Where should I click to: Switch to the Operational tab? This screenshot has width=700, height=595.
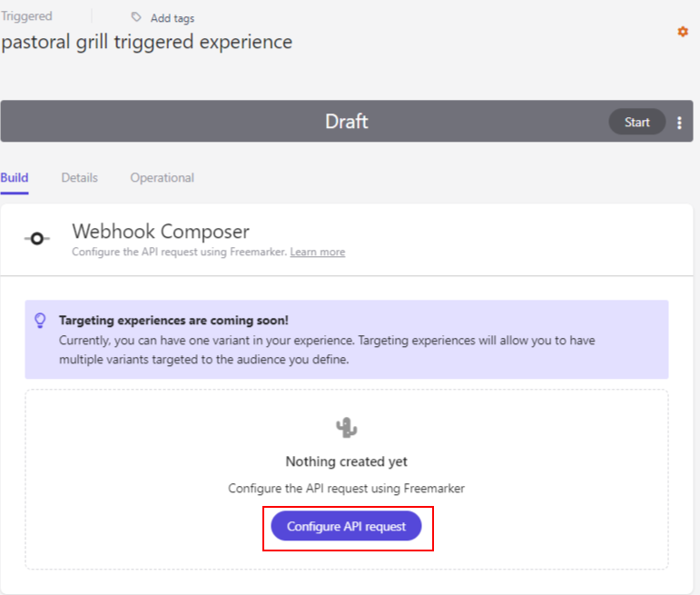point(162,178)
